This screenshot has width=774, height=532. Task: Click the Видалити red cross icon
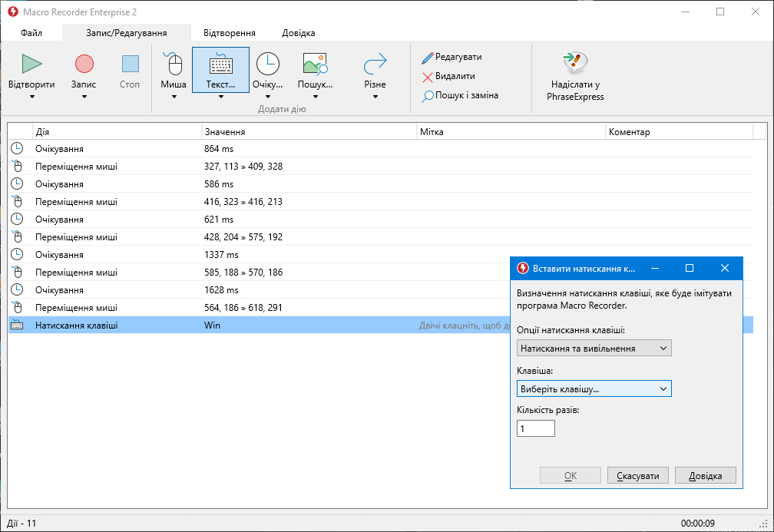click(428, 77)
